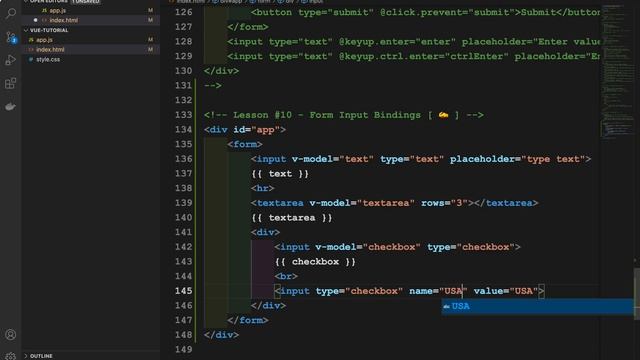The width and height of the screenshot is (640, 360).
Task: Click the div id="app" tag on line 134
Action: [x=244, y=130]
